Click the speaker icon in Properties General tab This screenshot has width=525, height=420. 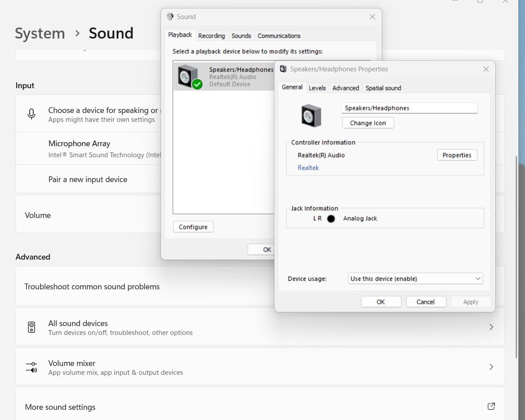(311, 116)
